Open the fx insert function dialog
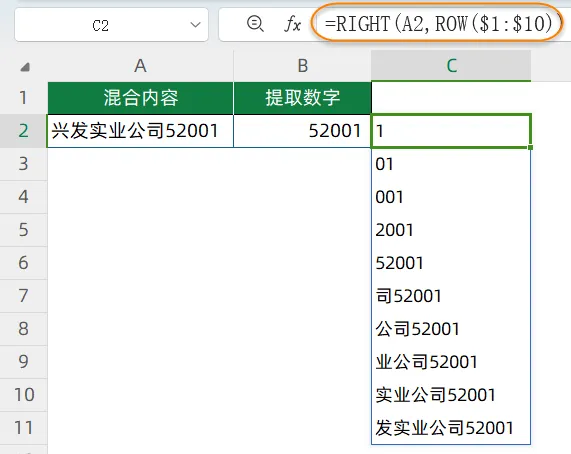 coord(292,24)
